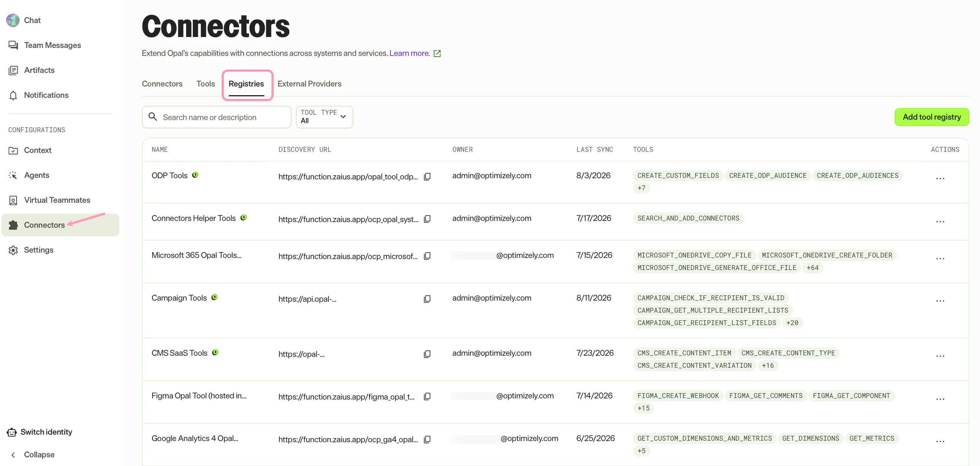
Task: Copy CMS SaaS Tools discovery URL
Action: (x=427, y=354)
